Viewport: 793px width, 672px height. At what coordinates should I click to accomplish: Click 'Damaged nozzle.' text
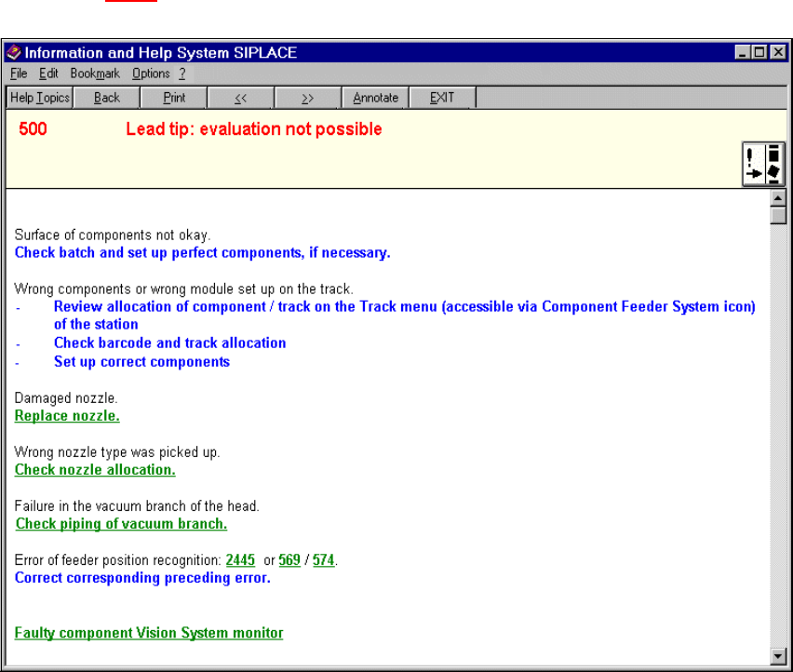(66, 398)
